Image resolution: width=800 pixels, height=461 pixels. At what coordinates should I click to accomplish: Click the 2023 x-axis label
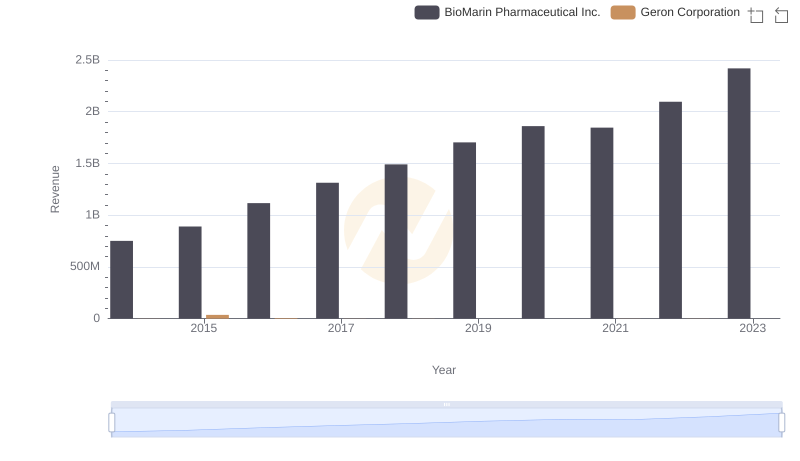coord(753,328)
